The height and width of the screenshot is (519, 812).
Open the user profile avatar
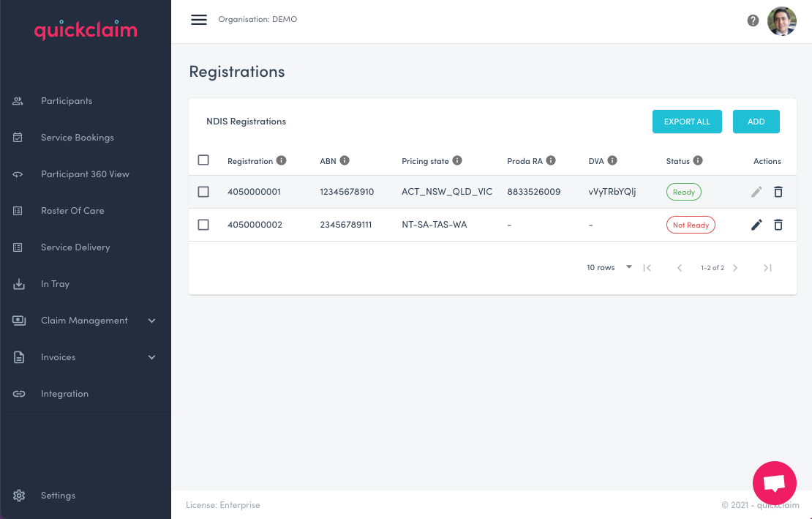(x=781, y=21)
